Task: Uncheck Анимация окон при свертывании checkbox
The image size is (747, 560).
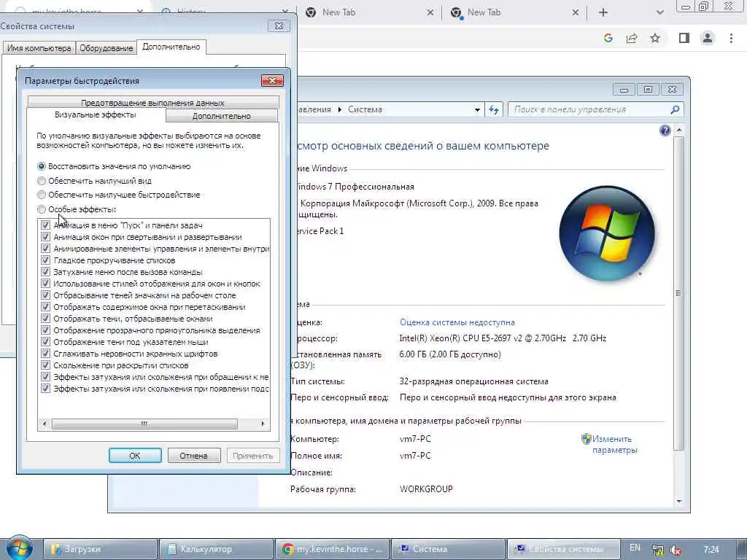Action: (45, 237)
